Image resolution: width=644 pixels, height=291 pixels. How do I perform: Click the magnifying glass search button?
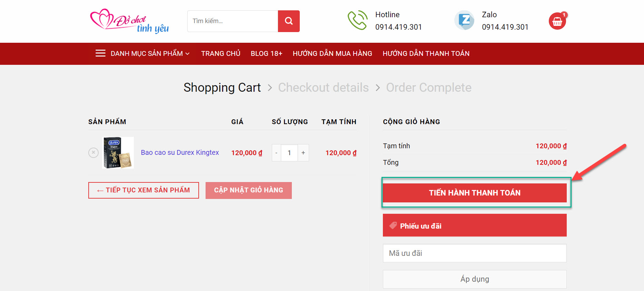[x=289, y=21]
